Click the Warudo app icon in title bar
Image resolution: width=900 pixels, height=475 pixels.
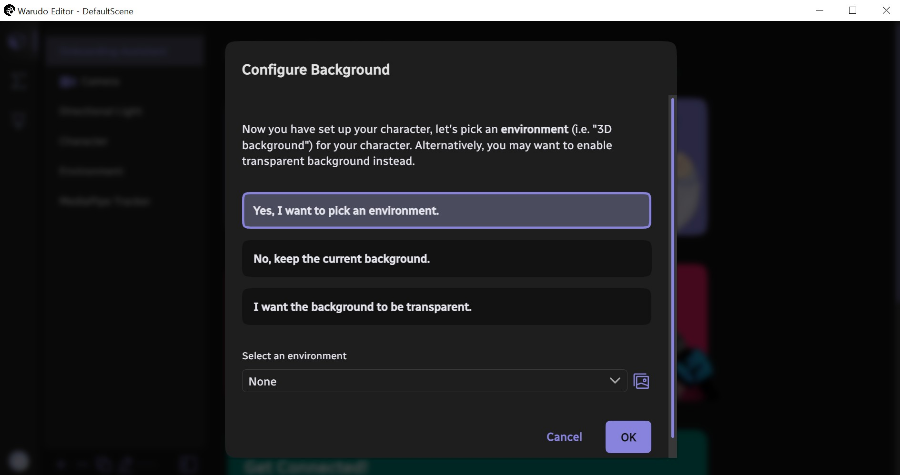(9, 10)
